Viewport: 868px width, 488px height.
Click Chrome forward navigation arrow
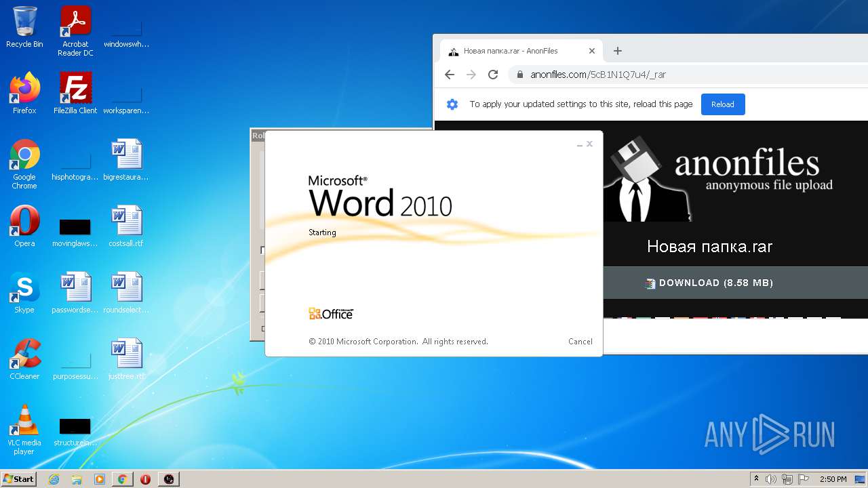pos(471,75)
